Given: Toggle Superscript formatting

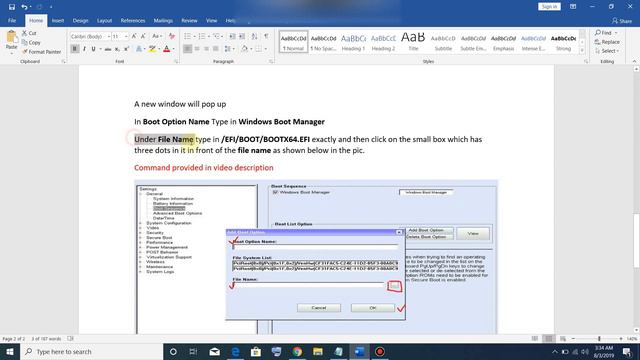Looking at the screenshot, I should pos(127,49).
